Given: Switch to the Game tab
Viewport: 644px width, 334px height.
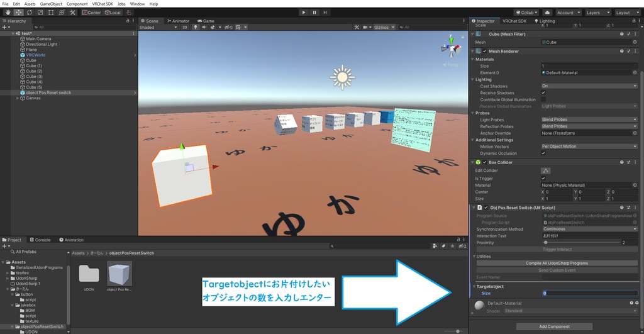Looking at the screenshot, I should coord(206,21).
